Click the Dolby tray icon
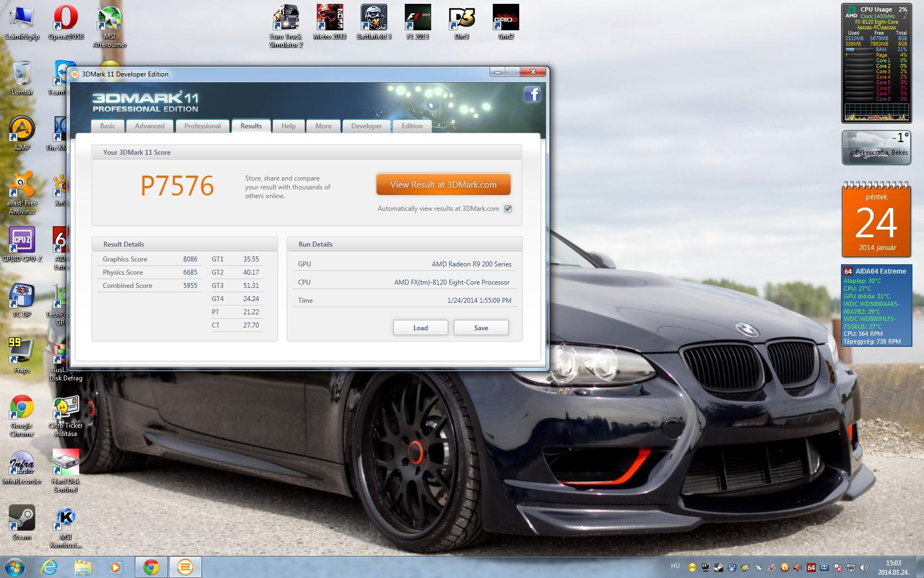 (824, 568)
